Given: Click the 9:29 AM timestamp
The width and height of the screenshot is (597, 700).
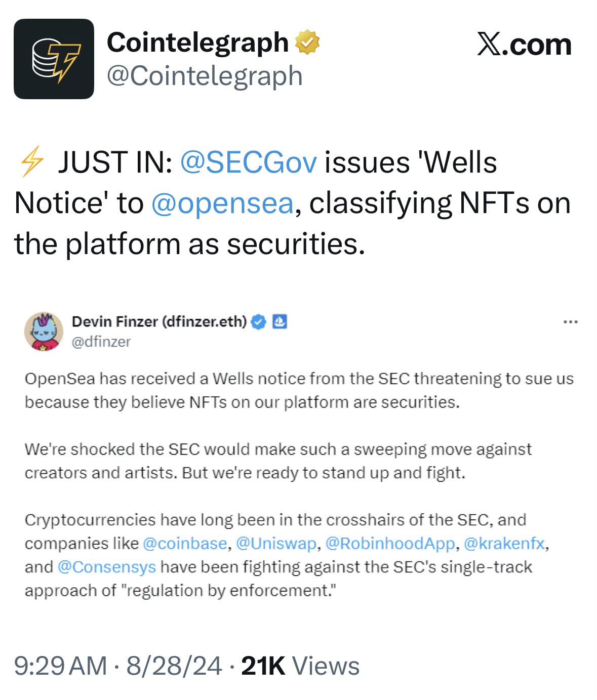Looking at the screenshot, I should coord(60,666).
